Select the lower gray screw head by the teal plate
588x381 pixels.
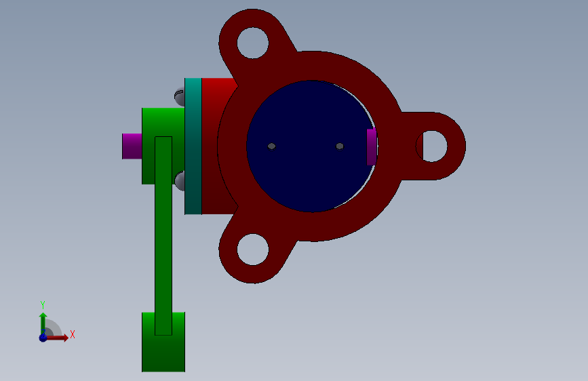[x=180, y=181]
